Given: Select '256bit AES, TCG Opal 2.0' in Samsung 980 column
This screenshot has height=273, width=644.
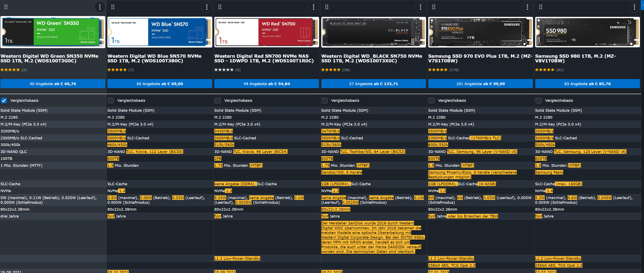Looking at the screenshot, I should point(559,265).
